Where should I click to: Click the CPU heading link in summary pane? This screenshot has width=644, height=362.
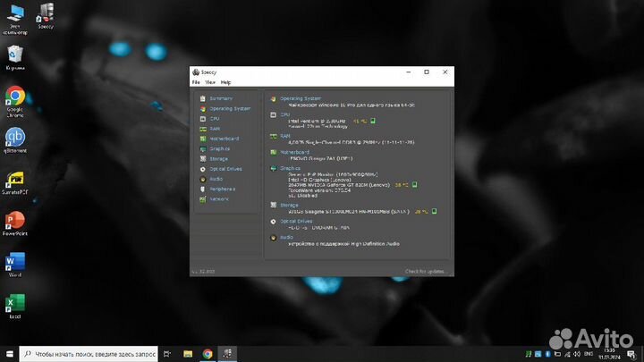pyautogui.click(x=284, y=115)
